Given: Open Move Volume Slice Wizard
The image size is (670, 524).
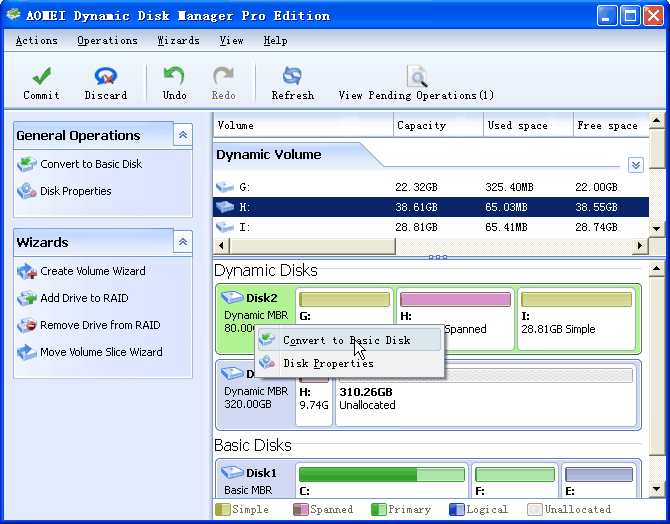Looking at the screenshot, I should point(101,352).
